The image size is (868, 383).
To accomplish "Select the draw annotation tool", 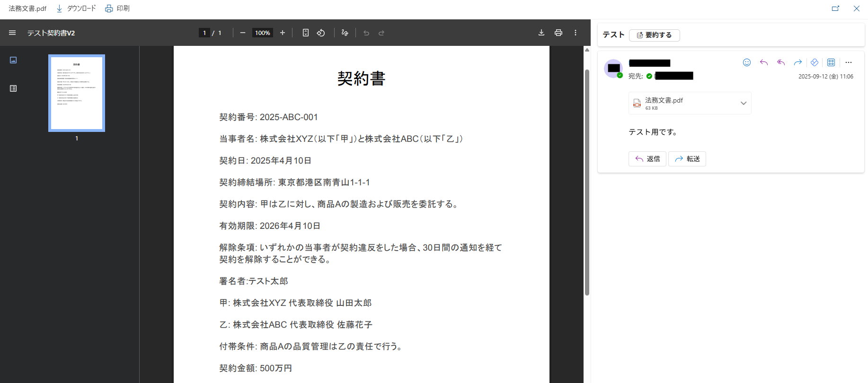I will click(345, 33).
